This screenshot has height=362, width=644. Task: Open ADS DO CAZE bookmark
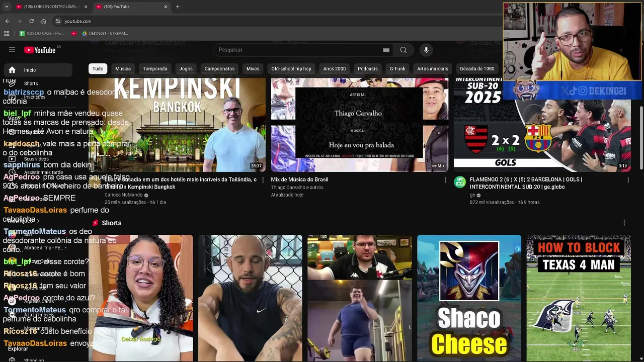[x=41, y=33]
